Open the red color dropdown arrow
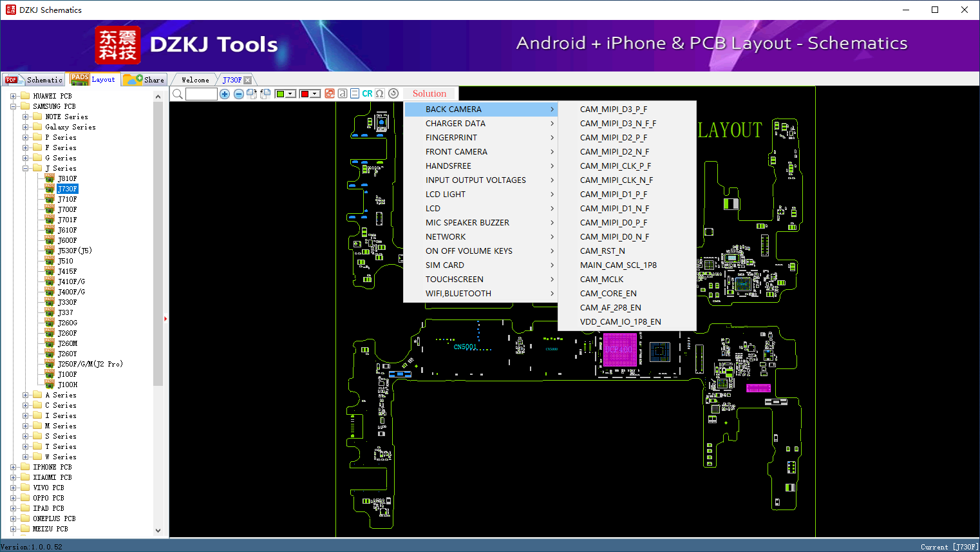 pyautogui.click(x=316, y=94)
